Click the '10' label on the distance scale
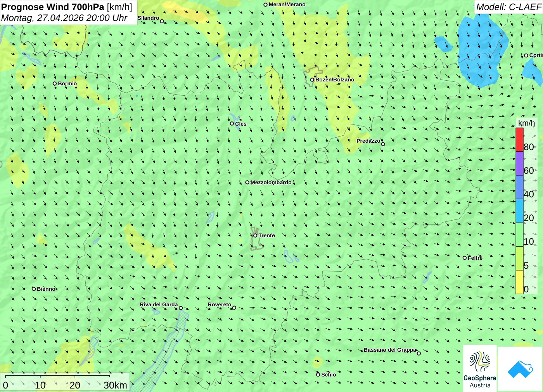The height and width of the screenshot is (392, 543). coord(40,385)
